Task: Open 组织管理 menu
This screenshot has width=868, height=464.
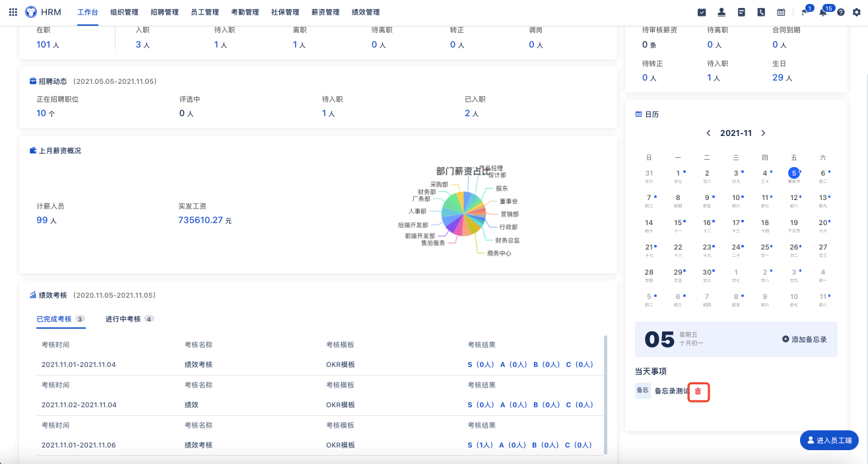Action: [125, 12]
